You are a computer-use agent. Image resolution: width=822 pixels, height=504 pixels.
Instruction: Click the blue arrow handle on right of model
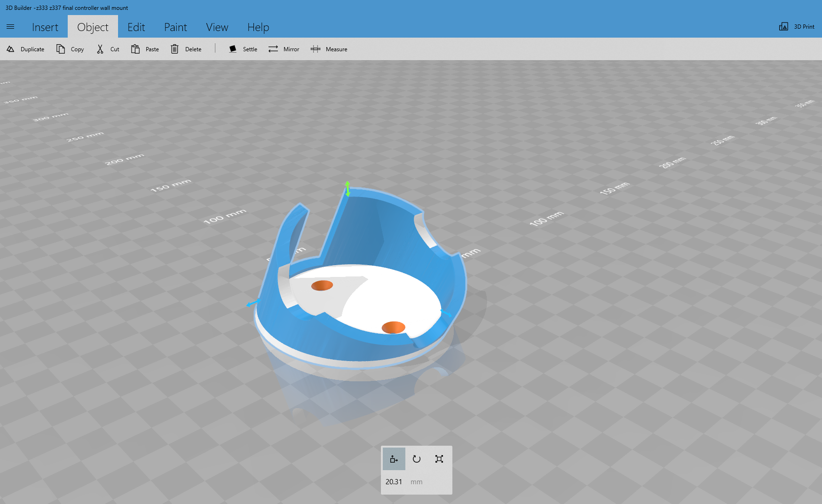pyautogui.click(x=446, y=313)
